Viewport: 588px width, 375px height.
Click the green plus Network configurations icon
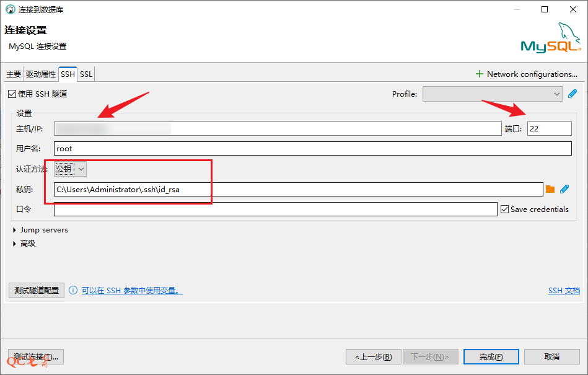pos(479,74)
